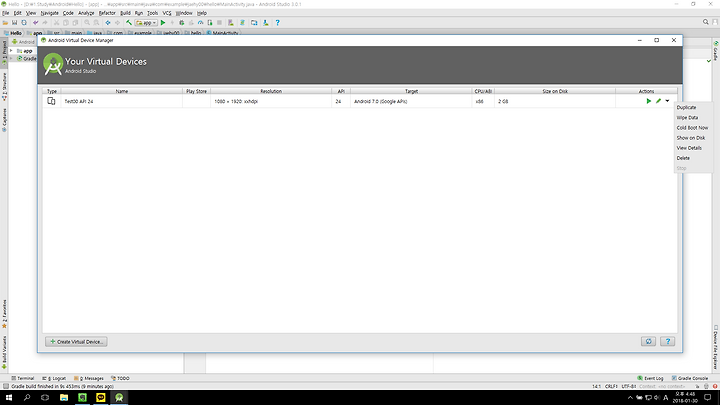720x405 pixels.
Task: Open the Android project view dropdown
Action: tap(23, 42)
